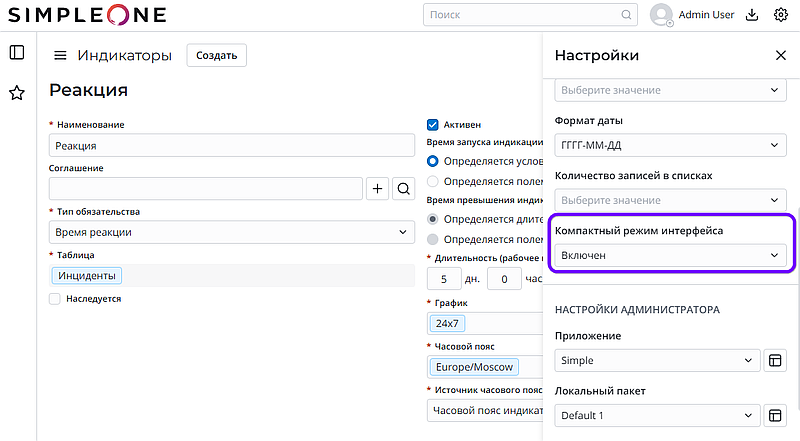Open Admin User profile menu
Screen dimensions: 800x441
(x=692, y=15)
